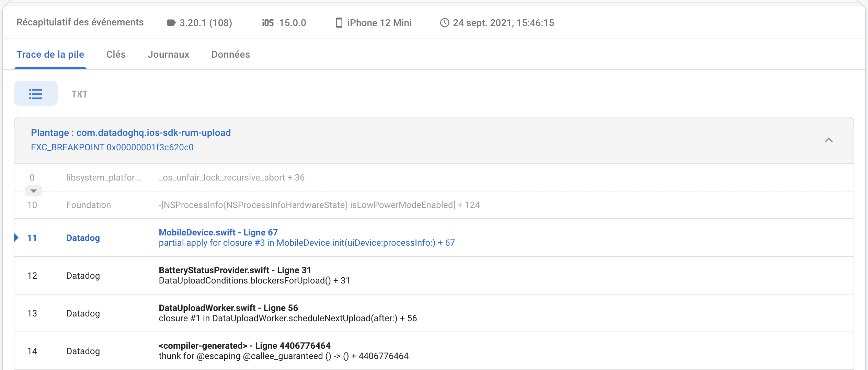868x370 pixels.
Task: Click Plantage : com.datadoghq.ios-sdk-rum-upload header
Action: coord(131,132)
